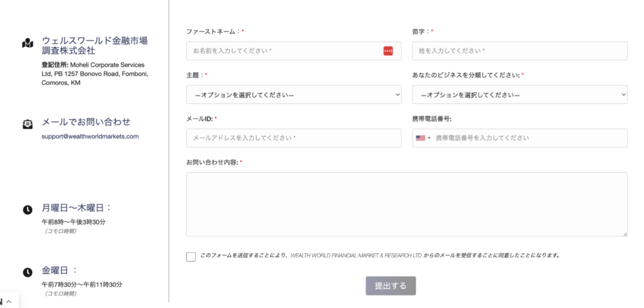The image size is (644, 308).
Task: Click the ウェルスワールド金融市場調査株式会社 heading
Action: tap(94, 46)
